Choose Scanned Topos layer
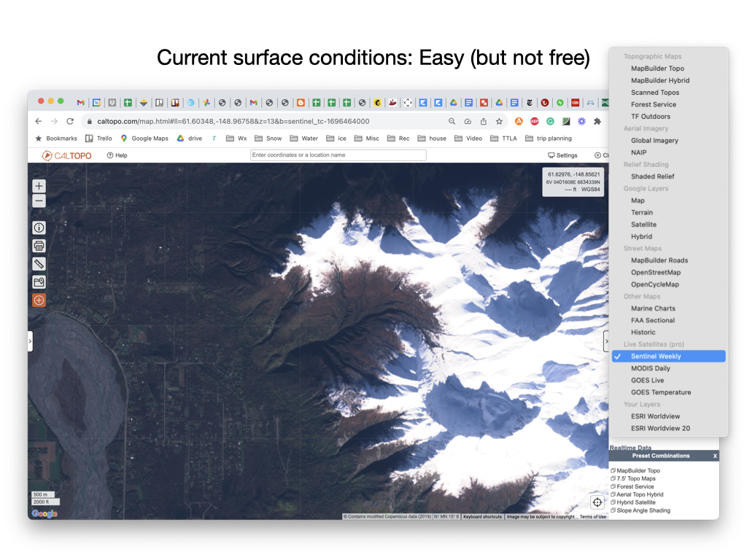Viewport: 747px width, 560px height. coord(655,93)
